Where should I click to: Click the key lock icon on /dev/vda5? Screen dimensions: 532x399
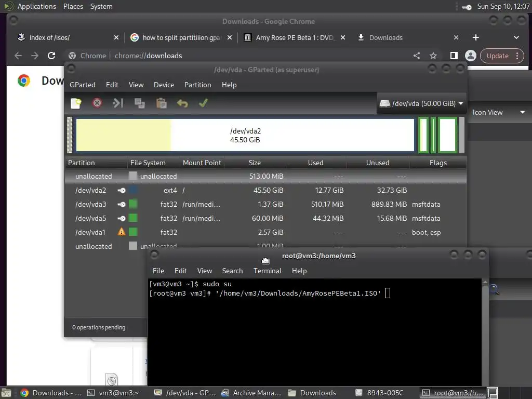pyautogui.click(x=122, y=218)
